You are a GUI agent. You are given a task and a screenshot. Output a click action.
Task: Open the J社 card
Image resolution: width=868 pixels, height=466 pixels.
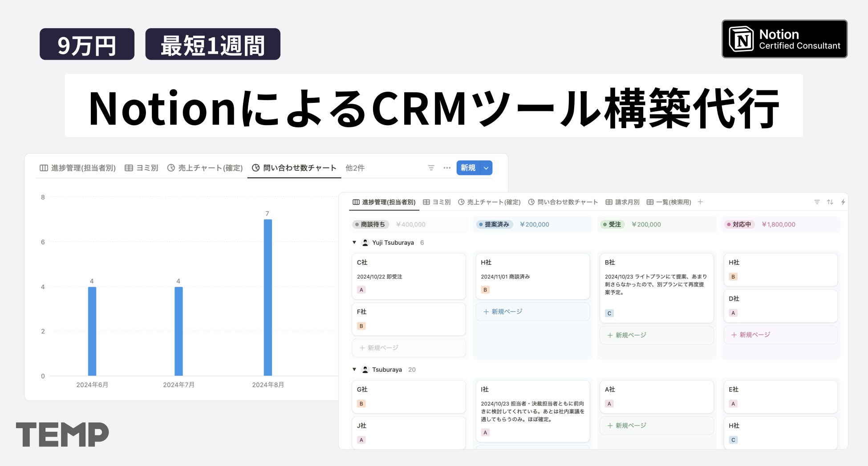409,433
